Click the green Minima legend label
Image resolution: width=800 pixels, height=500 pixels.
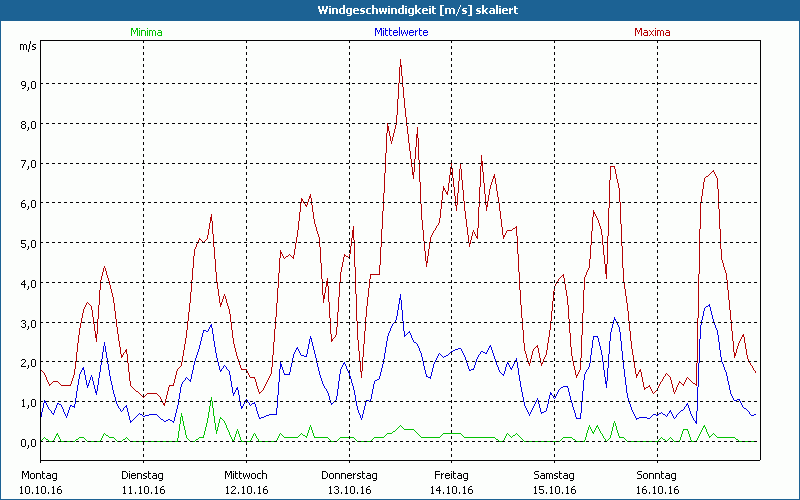pos(146,32)
